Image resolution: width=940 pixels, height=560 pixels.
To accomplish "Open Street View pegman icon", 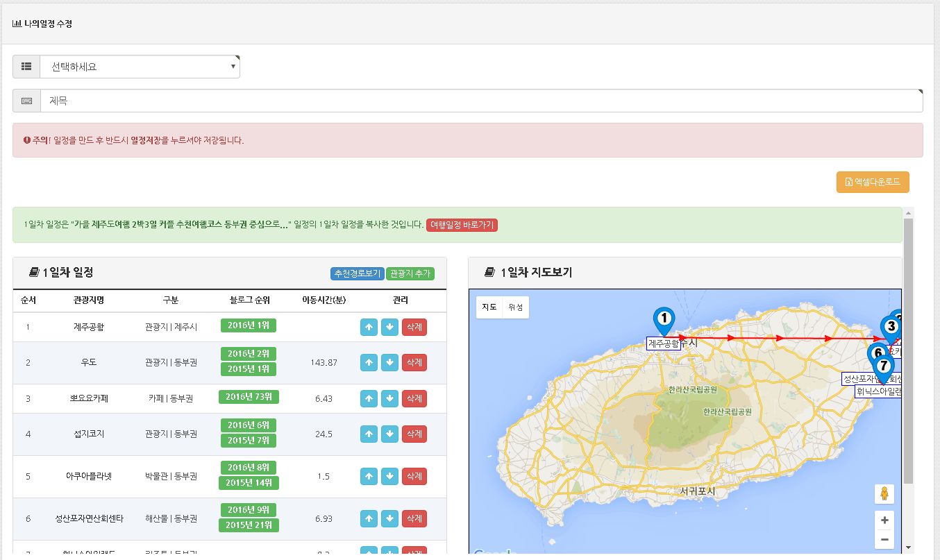I will point(884,494).
